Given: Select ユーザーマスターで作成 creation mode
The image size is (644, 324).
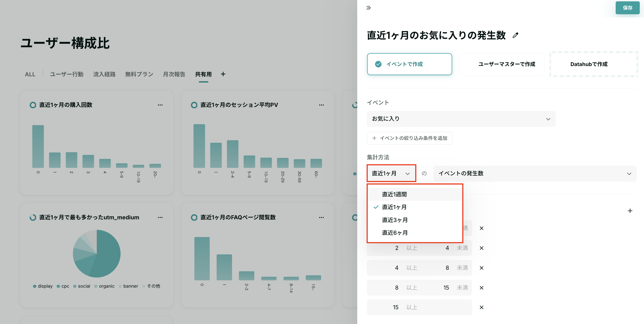Looking at the screenshot, I should pyautogui.click(x=502, y=64).
